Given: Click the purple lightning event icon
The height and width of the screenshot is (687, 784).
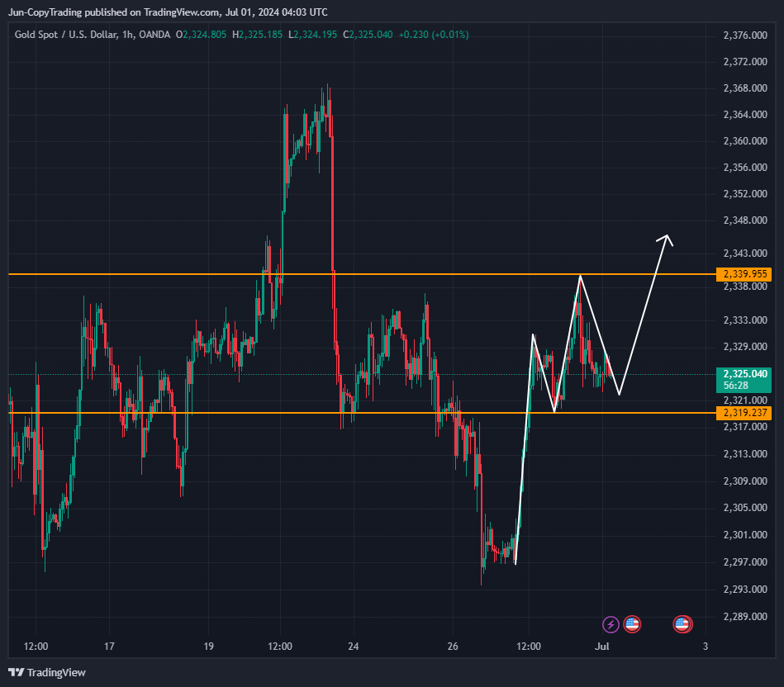Looking at the screenshot, I should [x=611, y=624].
